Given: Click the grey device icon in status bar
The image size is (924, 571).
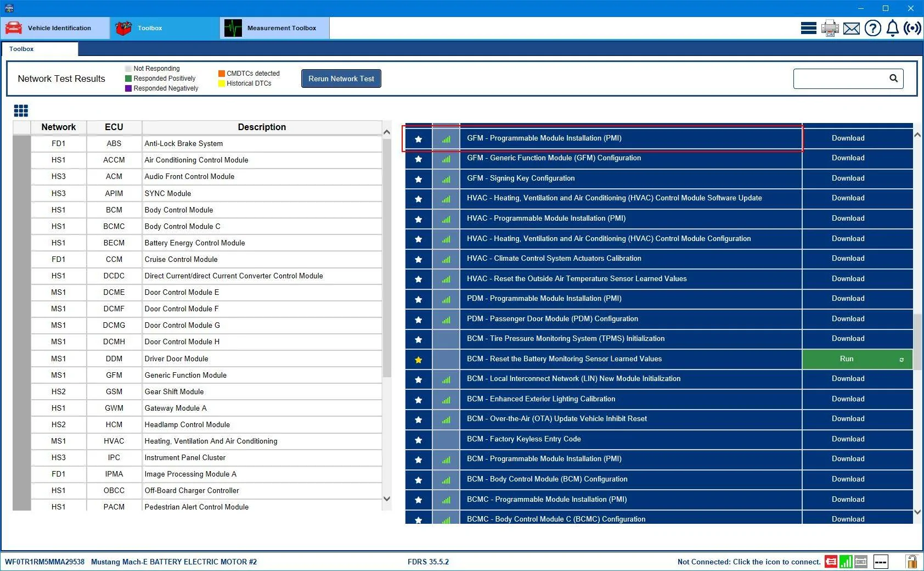Looking at the screenshot, I should click(x=861, y=562).
